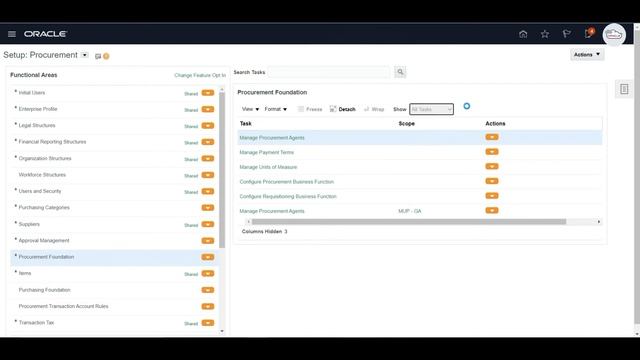640x360 pixels.
Task: Open the Manage Units of Measure link
Action: (268, 167)
